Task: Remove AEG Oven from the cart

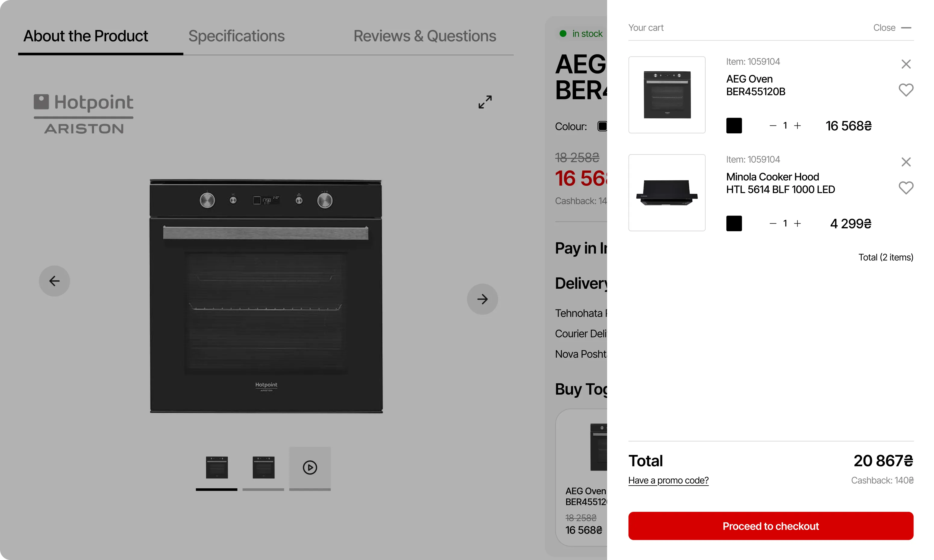Action: tap(906, 64)
